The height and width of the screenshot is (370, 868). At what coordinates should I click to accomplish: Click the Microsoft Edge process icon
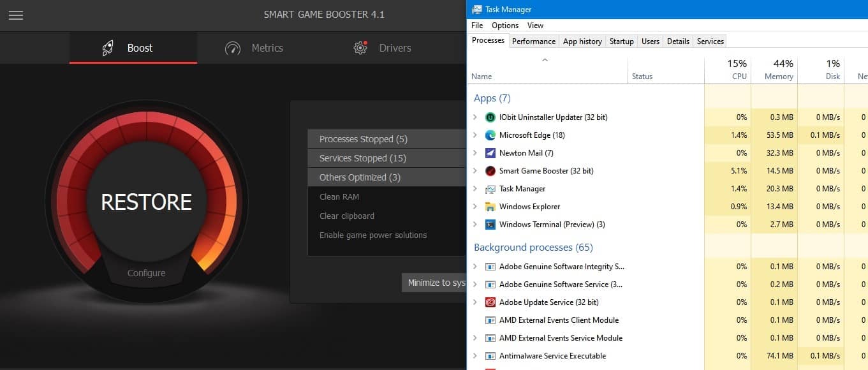[x=490, y=135]
